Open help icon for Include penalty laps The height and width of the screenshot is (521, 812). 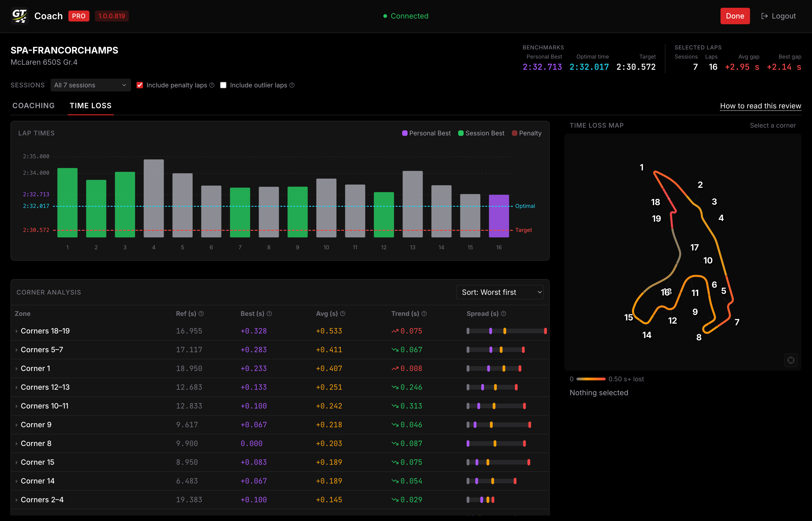[x=212, y=85]
